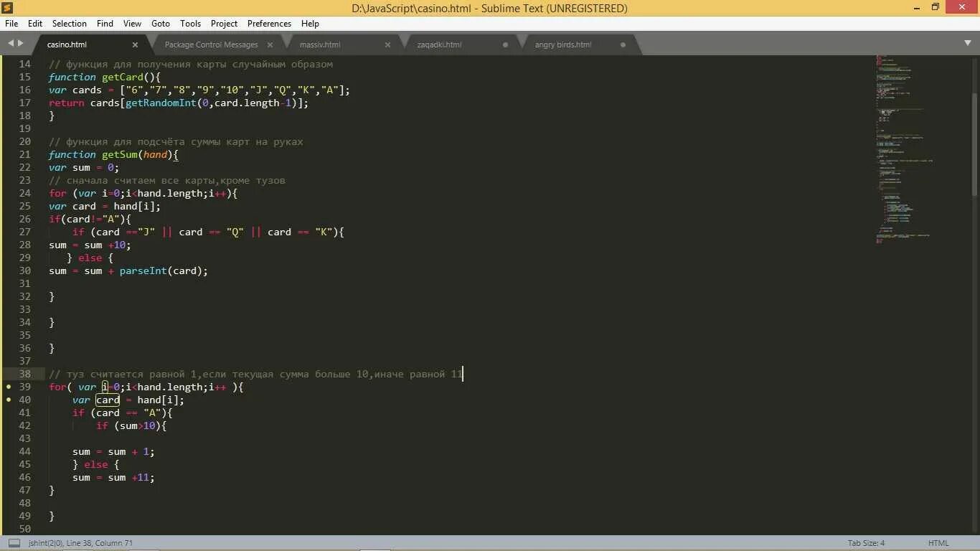Open the Tab Size: 4 selector
Image resolution: width=980 pixels, height=551 pixels.
[x=867, y=543]
